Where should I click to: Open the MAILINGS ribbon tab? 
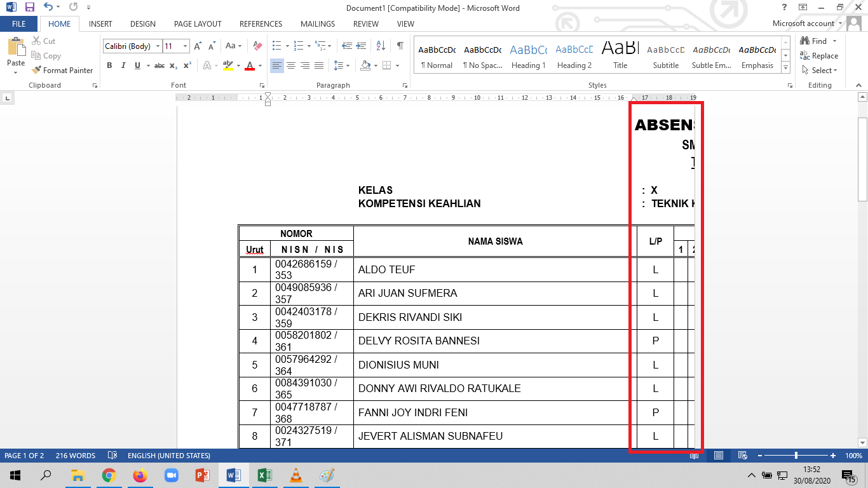coord(317,24)
